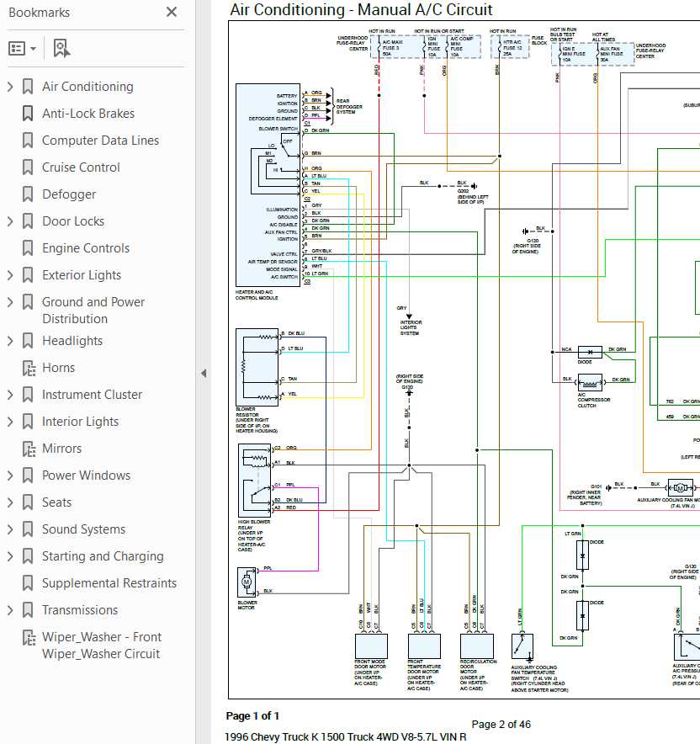Expand the Instrument Cluster bookmark
Image resolution: width=700 pixels, height=744 pixels.
pos(10,395)
